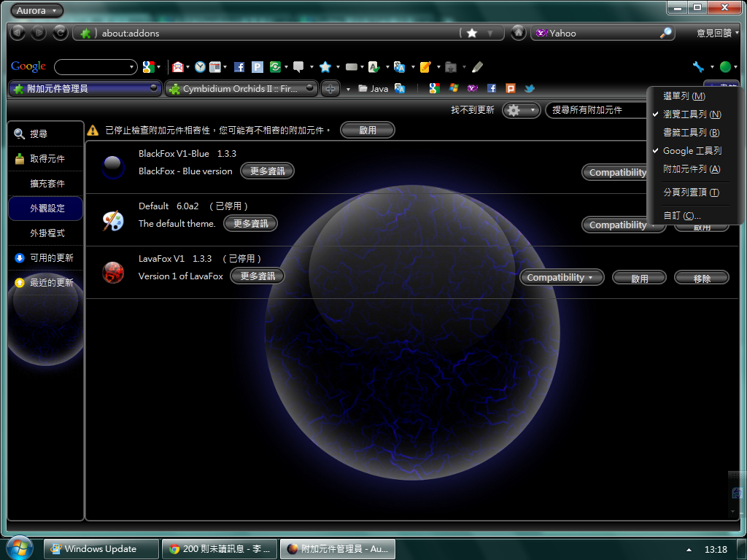The height and width of the screenshot is (560, 747).
Task: Click the home button beside the address bar
Action: 517,33
